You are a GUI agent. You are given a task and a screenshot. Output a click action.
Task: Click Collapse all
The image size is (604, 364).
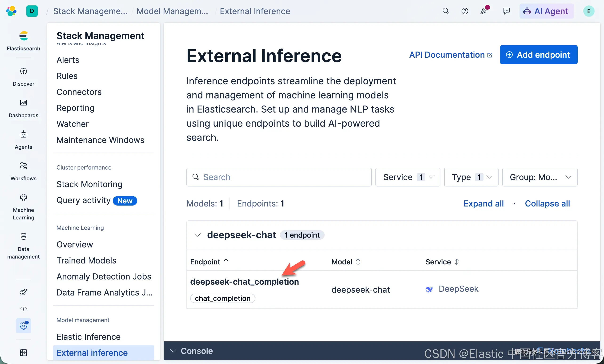click(x=547, y=203)
